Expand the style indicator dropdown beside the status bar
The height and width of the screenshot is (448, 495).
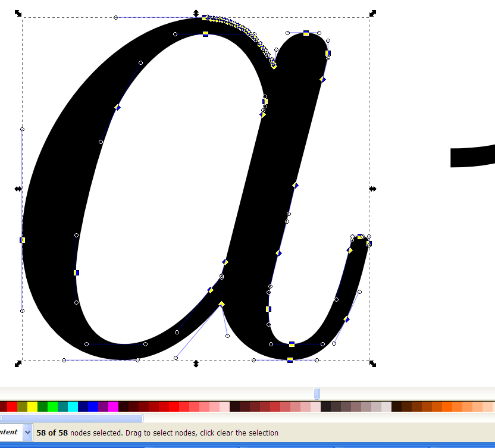[x=27, y=433]
